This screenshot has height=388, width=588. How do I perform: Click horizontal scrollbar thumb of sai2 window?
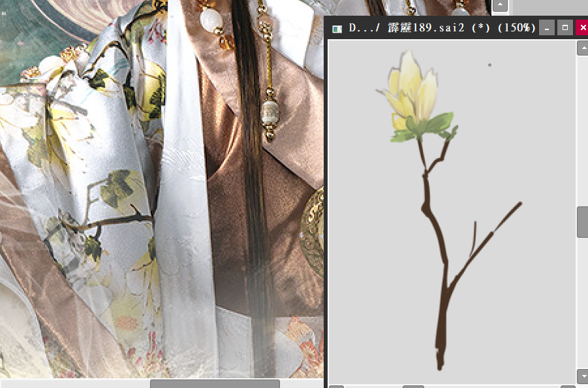coord(412,386)
